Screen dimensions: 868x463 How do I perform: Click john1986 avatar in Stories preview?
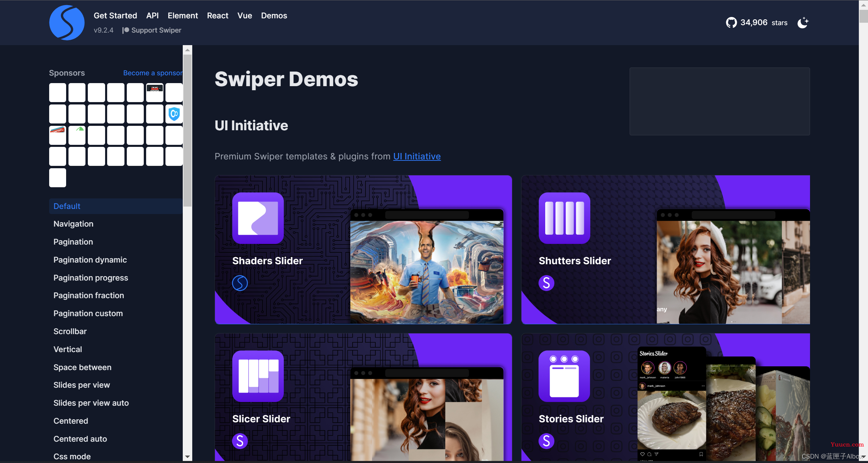tap(680, 368)
